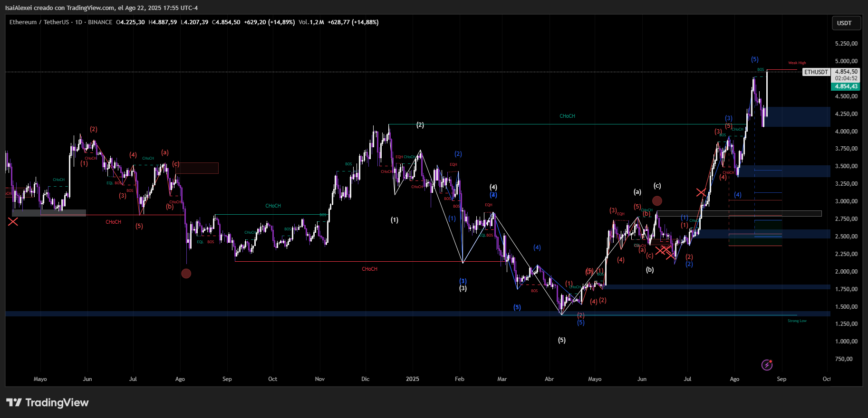The width and height of the screenshot is (868, 418).
Task: Select the red circle under the white (c) label
Action: [x=657, y=201]
